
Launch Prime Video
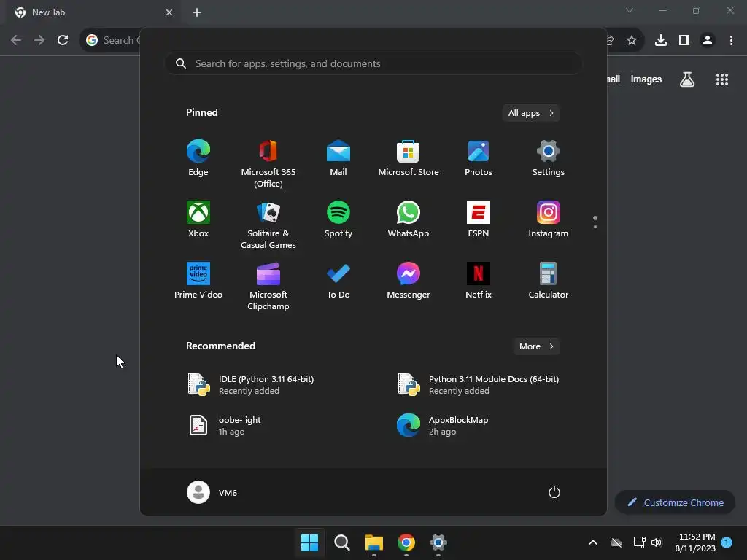[198, 281]
